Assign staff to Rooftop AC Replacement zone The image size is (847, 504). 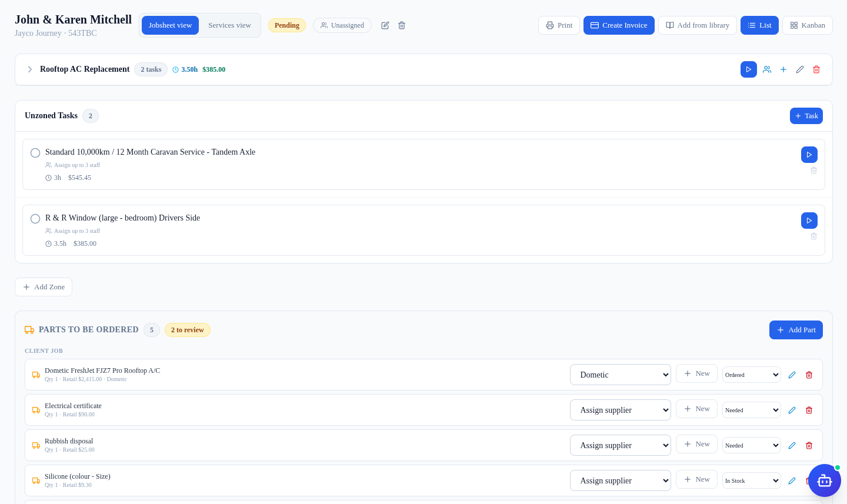coord(767,69)
